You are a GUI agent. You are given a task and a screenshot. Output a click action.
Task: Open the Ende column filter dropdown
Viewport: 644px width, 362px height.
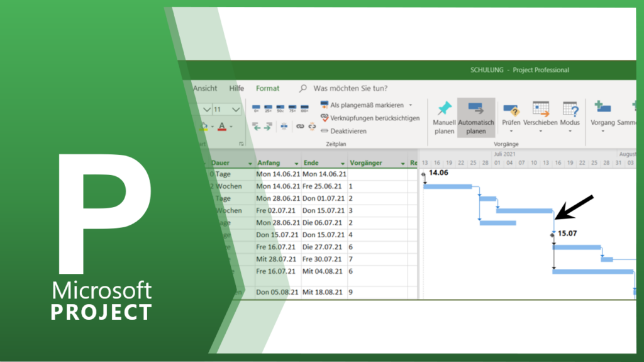(x=343, y=163)
